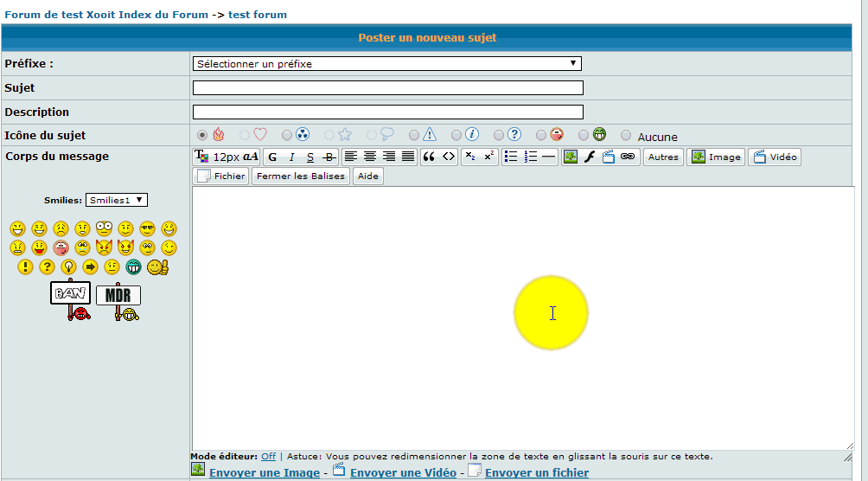Click the text color picker icon
868x481 pixels.
point(201,157)
